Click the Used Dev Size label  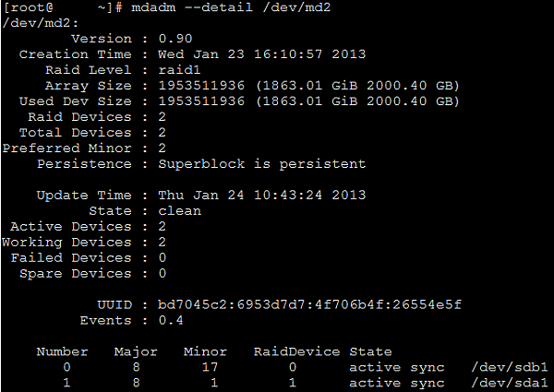click(76, 101)
